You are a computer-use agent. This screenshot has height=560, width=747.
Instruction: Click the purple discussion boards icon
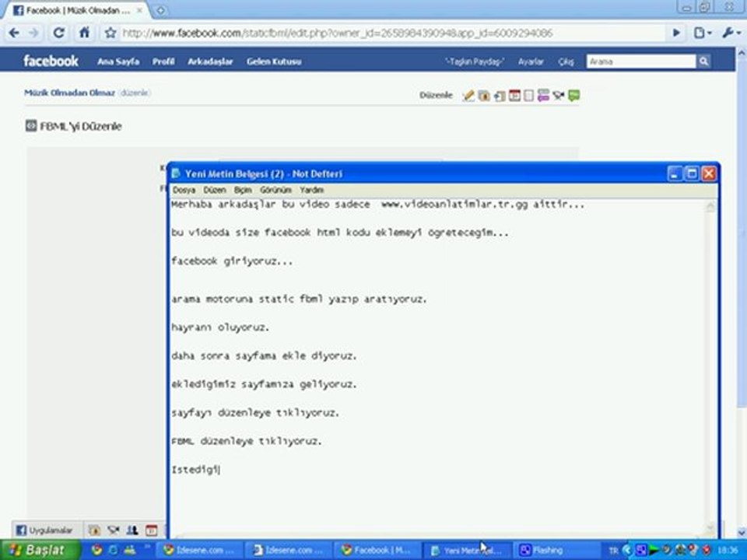[543, 96]
